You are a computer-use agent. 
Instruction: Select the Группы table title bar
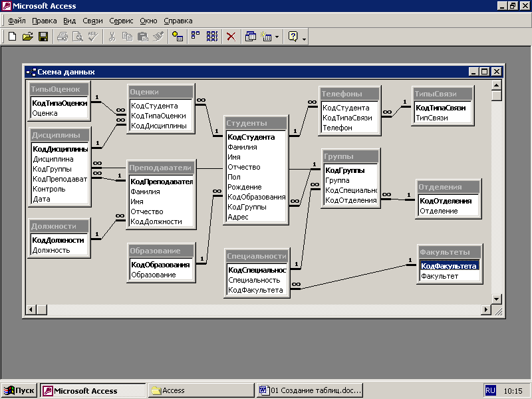pyautogui.click(x=350, y=156)
